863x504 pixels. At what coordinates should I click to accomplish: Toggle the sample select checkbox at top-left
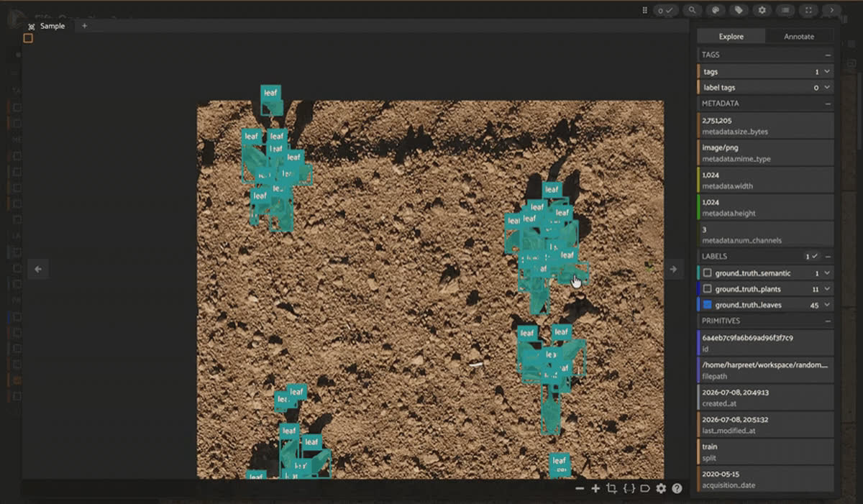pyautogui.click(x=28, y=38)
